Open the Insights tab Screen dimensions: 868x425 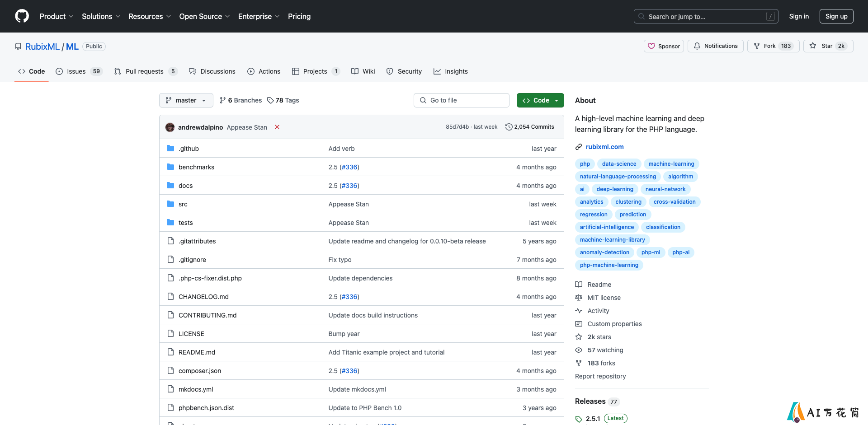tap(451, 71)
